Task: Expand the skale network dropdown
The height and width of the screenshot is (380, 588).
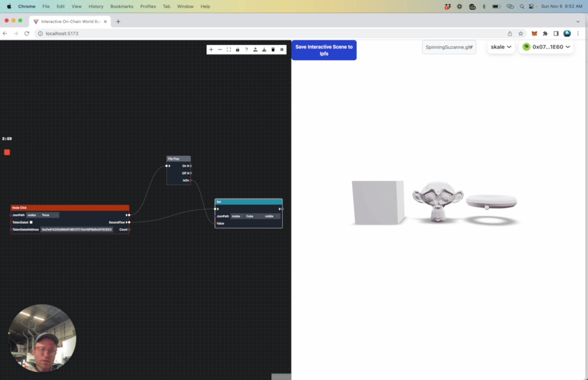Action: point(501,47)
